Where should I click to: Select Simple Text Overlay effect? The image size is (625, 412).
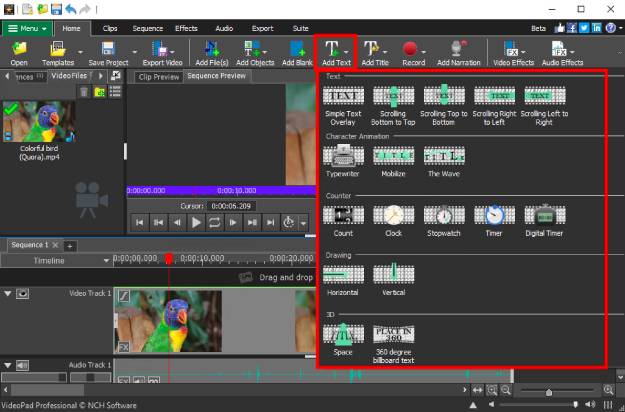click(343, 106)
